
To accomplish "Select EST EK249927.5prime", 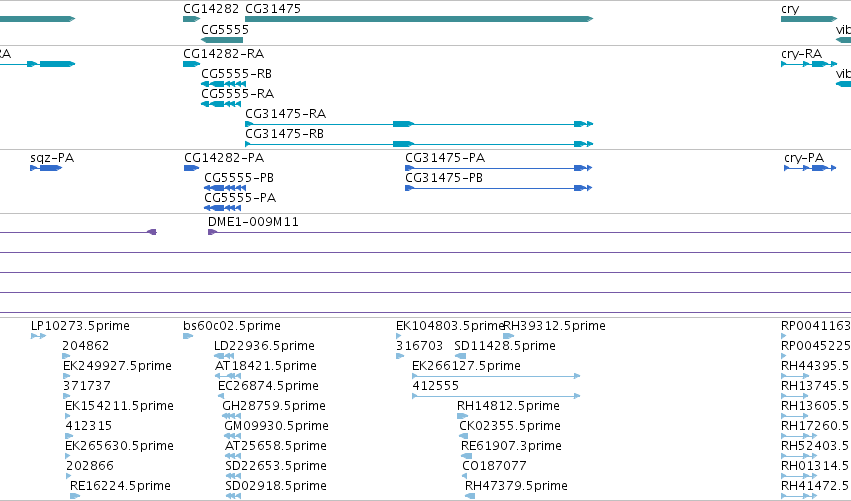I will (x=67, y=376).
